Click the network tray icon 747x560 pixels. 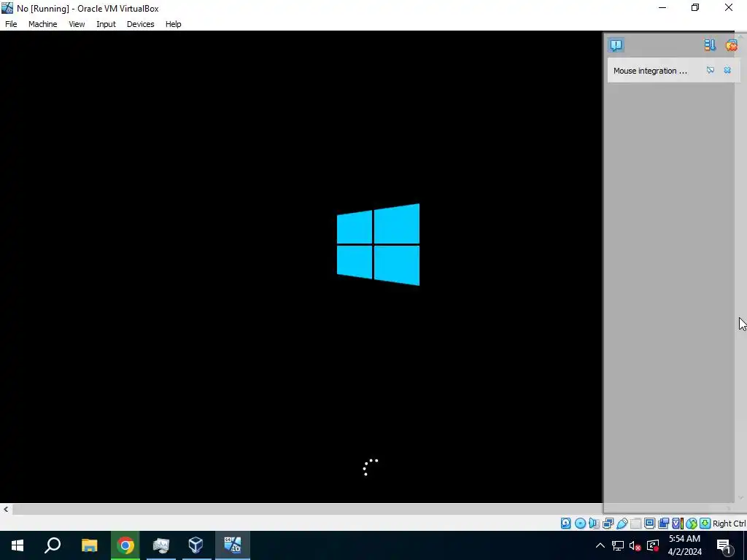618,545
